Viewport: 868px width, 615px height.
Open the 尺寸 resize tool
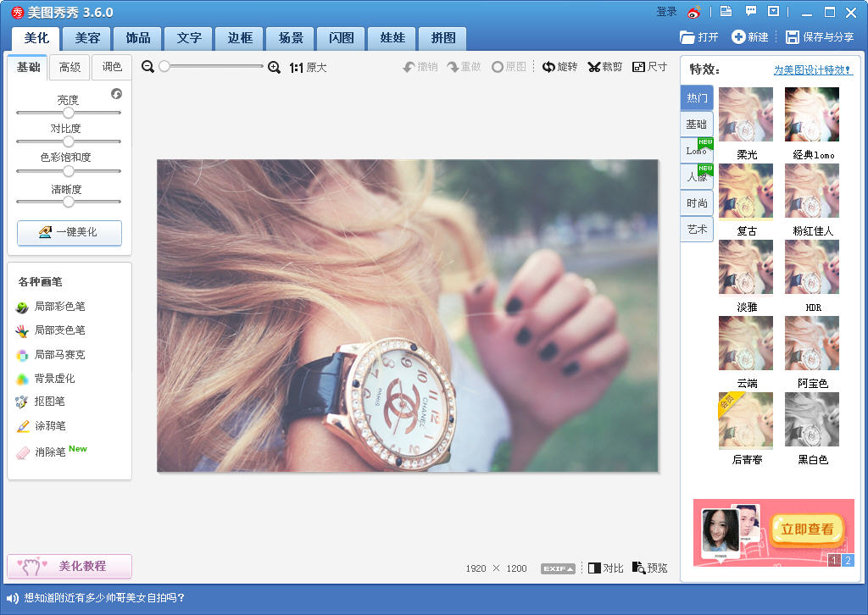point(649,67)
